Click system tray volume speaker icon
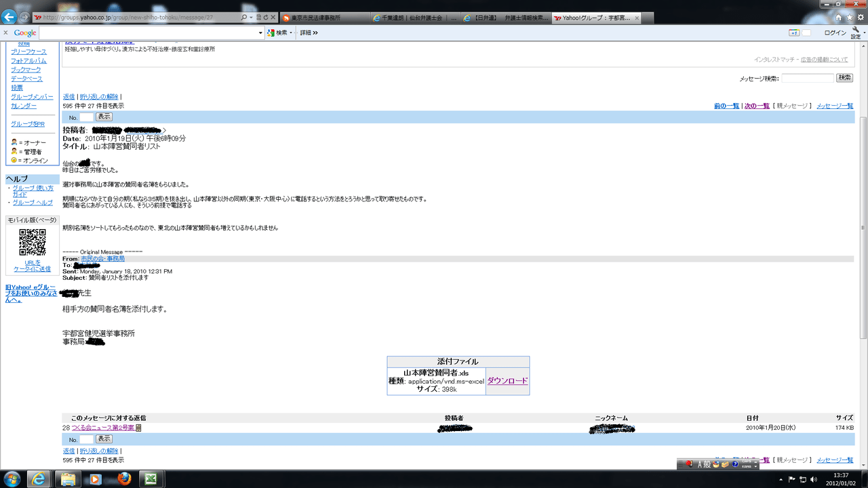The height and width of the screenshot is (488, 868). coord(815,479)
